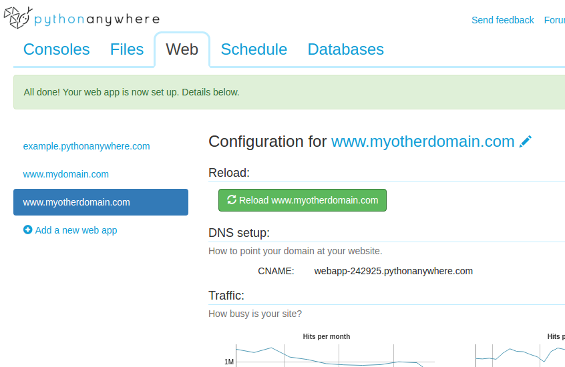
Task: Select example.pythonanywhere.com web app
Action: [x=86, y=146]
